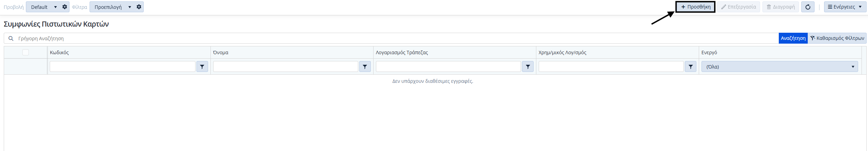Click the Προσθήκη add button
Image resolution: width=868 pixels, height=151 pixels.
[x=695, y=7]
